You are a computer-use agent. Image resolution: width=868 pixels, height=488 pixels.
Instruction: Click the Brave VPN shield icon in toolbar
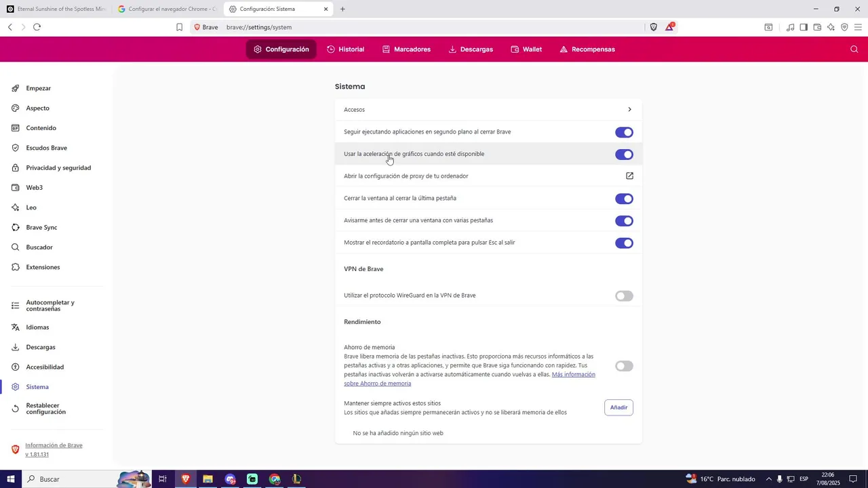click(x=844, y=27)
